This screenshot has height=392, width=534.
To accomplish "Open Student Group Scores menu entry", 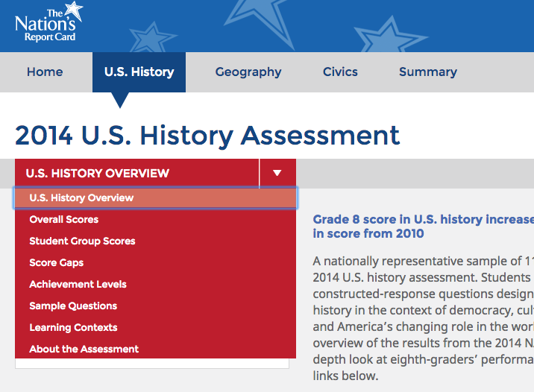I will pyautogui.click(x=155, y=241).
